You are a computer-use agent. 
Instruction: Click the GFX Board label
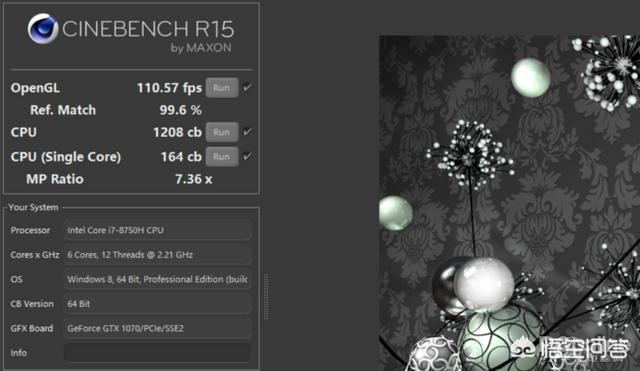coord(32,328)
